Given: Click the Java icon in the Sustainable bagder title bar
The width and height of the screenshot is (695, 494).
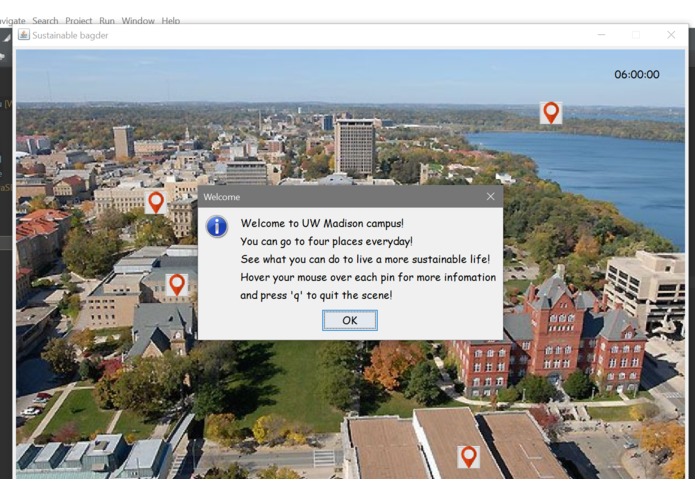Looking at the screenshot, I should tap(23, 35).
